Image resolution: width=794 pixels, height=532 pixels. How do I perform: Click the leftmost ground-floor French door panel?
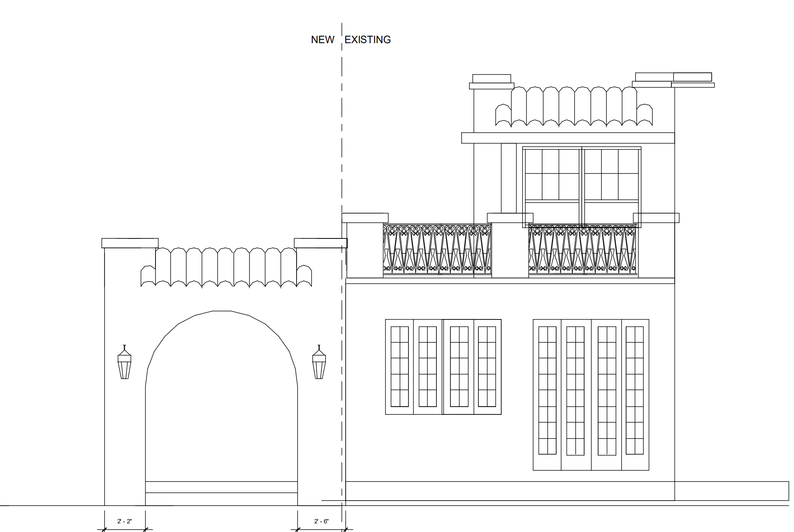click(399, 366)
